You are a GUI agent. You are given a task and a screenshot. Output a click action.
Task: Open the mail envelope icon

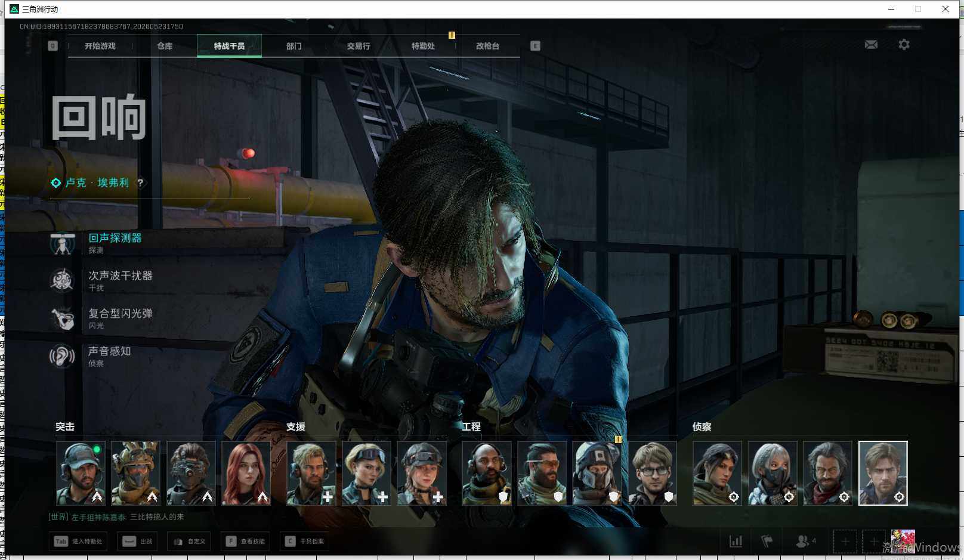(x=871, y=45)
